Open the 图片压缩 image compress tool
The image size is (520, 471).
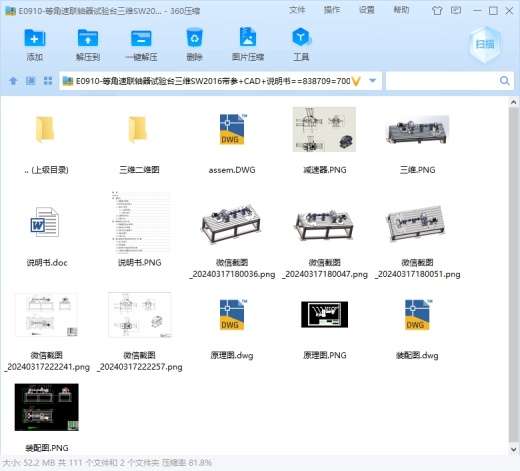[248, 37]
